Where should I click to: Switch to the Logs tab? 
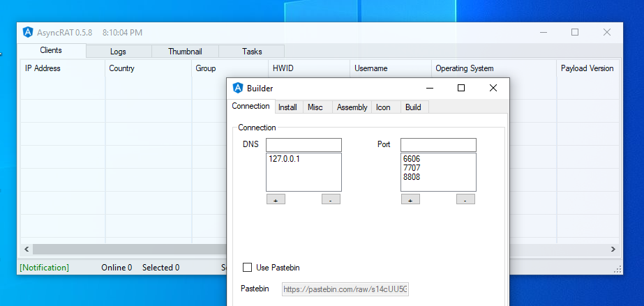[118, 52]
